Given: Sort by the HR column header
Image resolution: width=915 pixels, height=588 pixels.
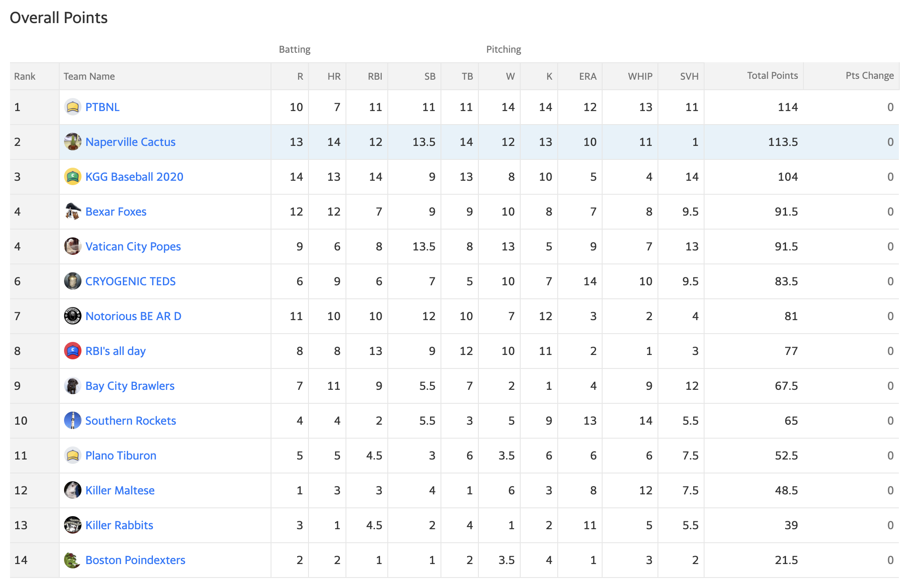Looking at the screenshot, I should 334,77.
